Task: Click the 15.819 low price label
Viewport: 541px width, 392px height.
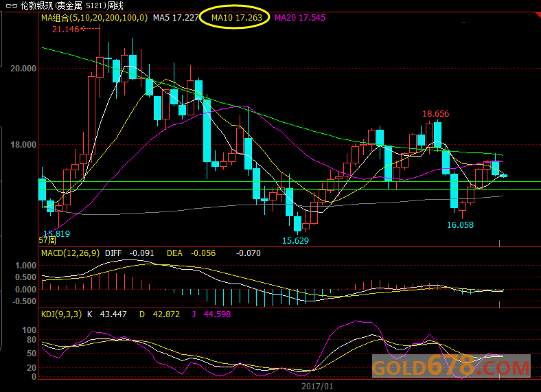Action: pyautogui.click(x=56, y=233)
